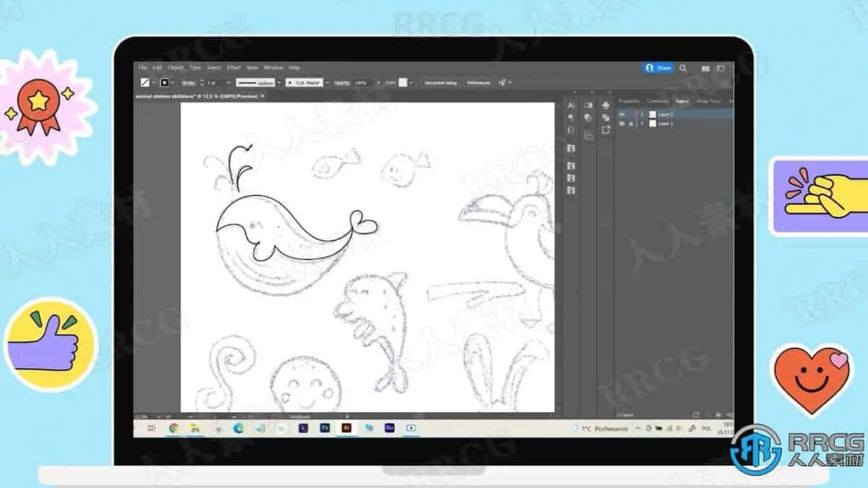Screen dimensions: 868x488
Task: Toggle the lock on the bottom layer
Action: (x=631, y=124)
